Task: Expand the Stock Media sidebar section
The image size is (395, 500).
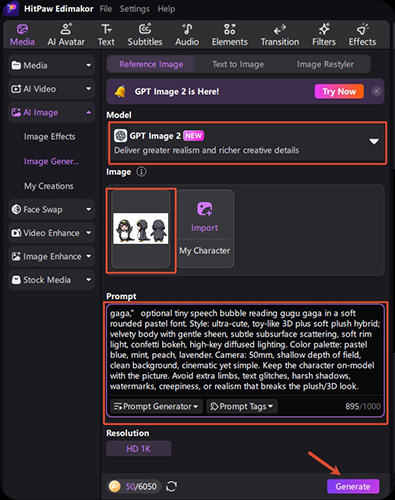Action: [x=52, y=280]
